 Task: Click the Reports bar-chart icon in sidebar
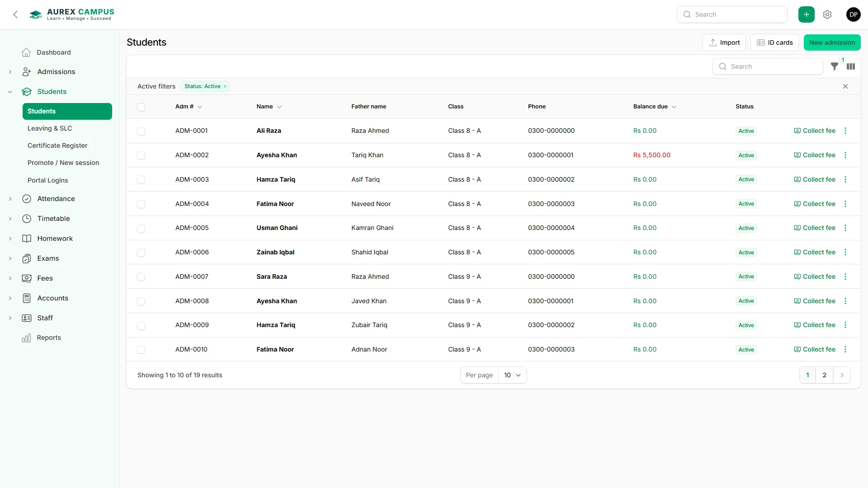27,338
